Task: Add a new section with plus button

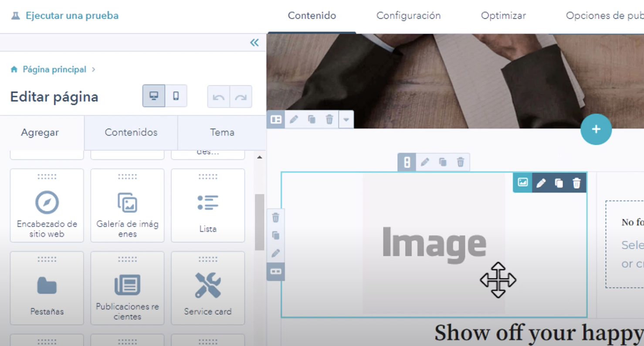Action: [x=596, y=129]
